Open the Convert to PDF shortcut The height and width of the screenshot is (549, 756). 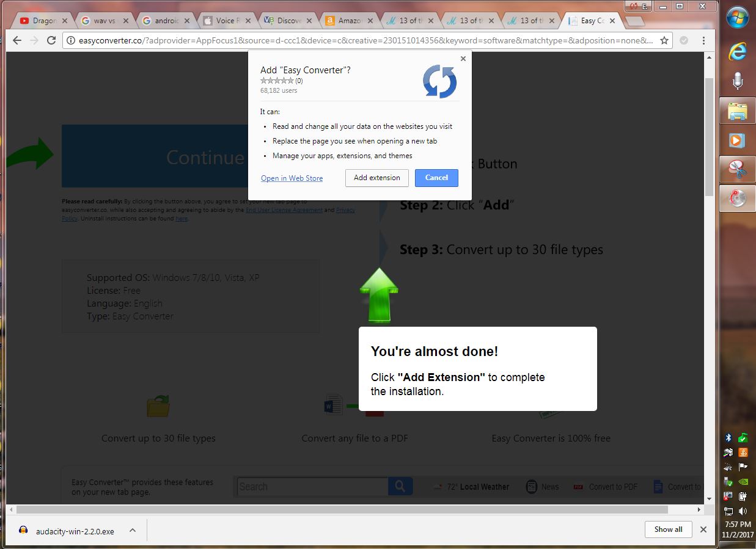tap(606, 487)
